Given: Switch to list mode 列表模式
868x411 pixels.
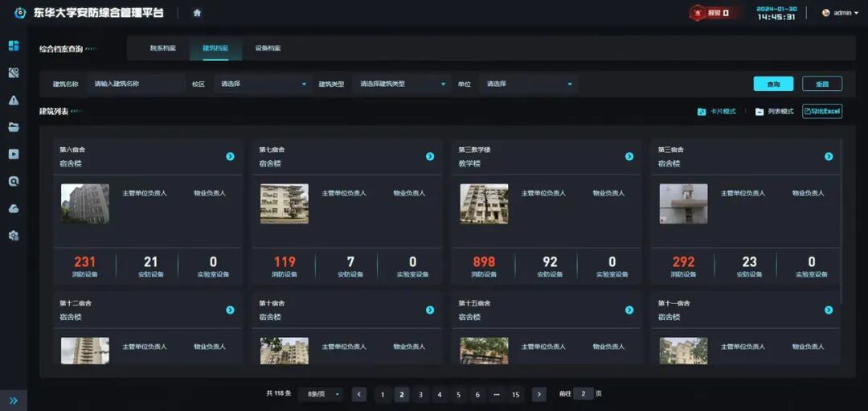Looking at the screenshot, I should [774, 111].
